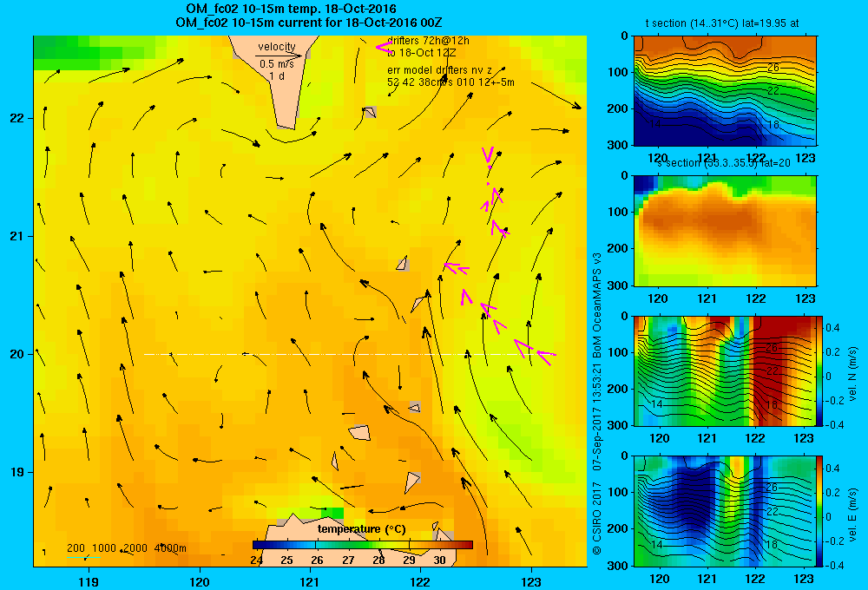Click longitude label 123 under main map
The height and width of the screenshot is (590, 868).
pyautogui.click(x=531, y=581)
